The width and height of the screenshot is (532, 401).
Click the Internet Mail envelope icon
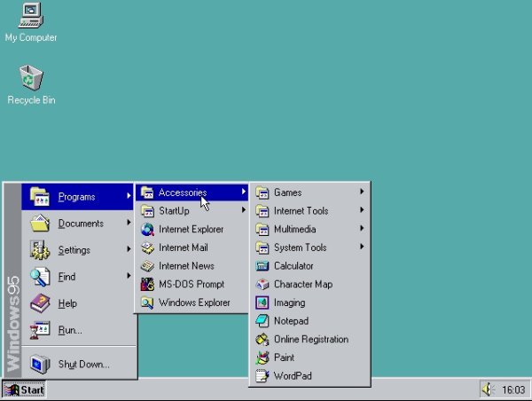click(x=147, y=248)
